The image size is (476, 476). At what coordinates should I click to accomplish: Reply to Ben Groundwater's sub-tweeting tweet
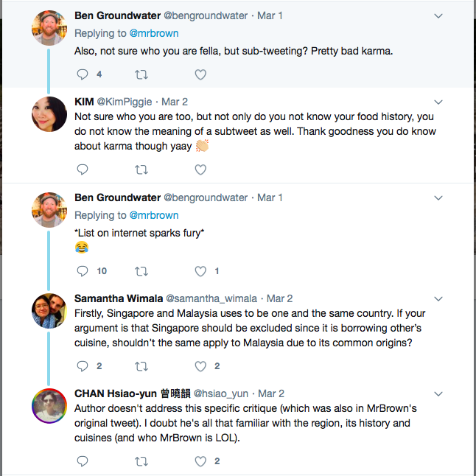[83, 74]
